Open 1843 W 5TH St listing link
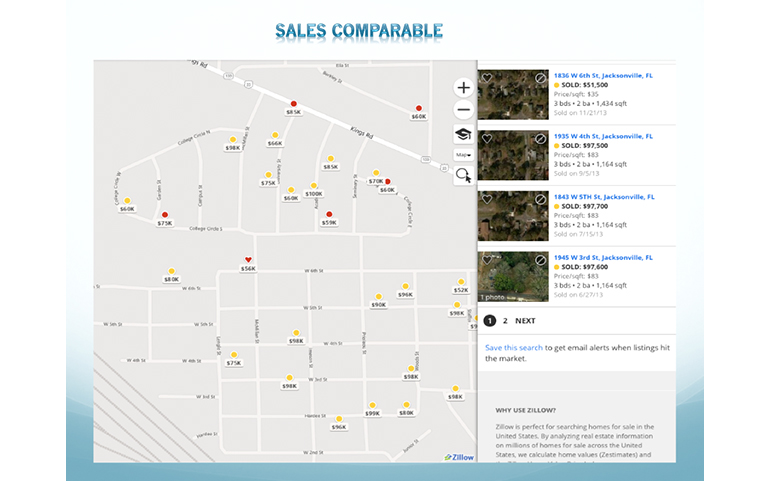 coord(604,195)
